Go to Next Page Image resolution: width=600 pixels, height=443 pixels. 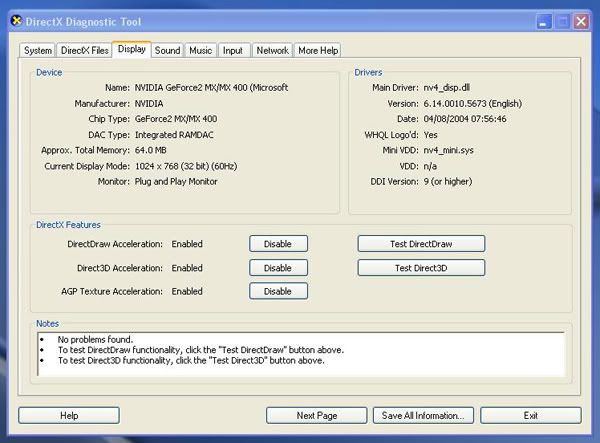317,415
